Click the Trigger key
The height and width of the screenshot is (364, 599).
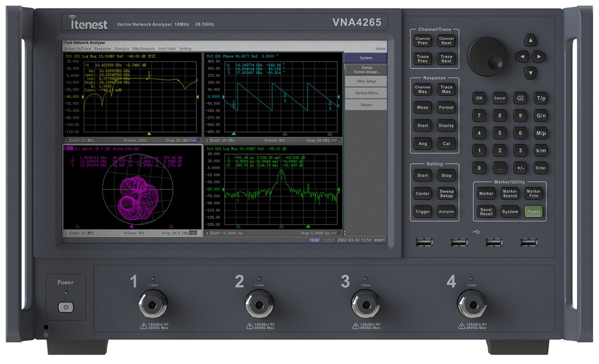(423, 211)
